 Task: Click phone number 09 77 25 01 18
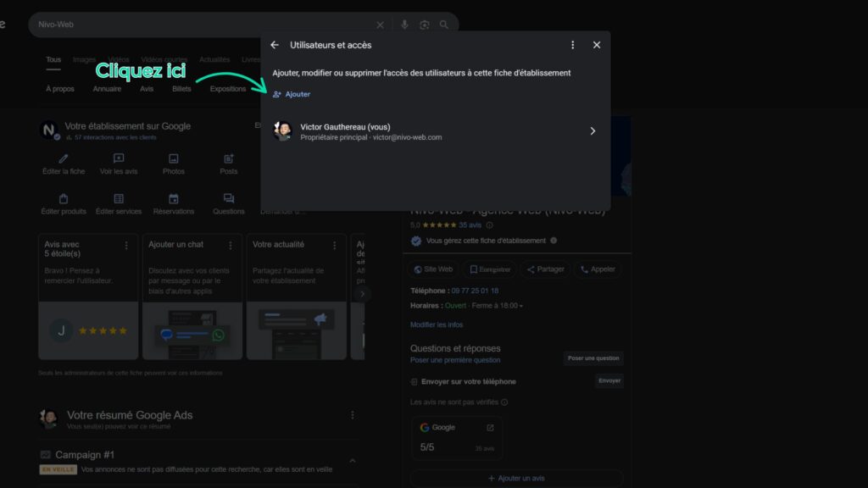pos(475,291)
